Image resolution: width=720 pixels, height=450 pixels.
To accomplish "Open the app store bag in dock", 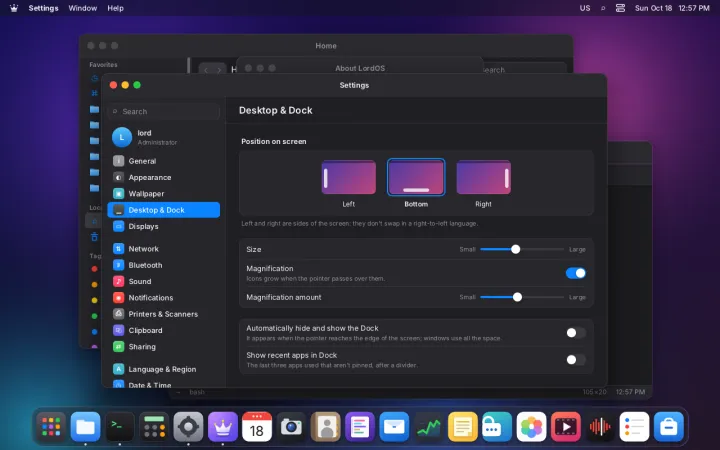I will point(669,427).
